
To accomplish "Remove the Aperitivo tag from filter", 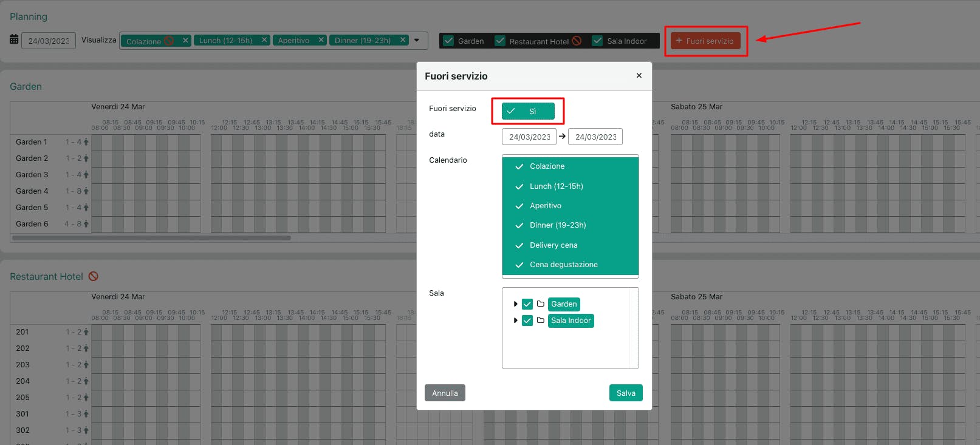I will coord(321,40).
